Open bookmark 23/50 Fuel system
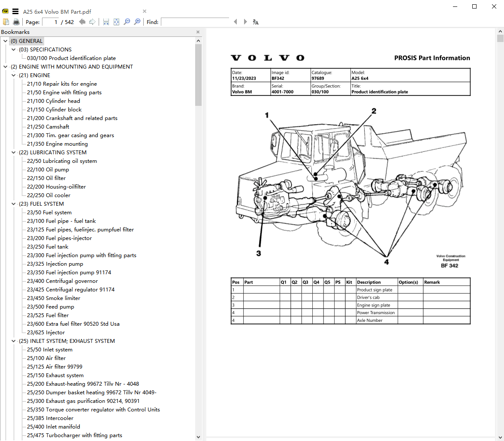This screenshot has width=504, height=441. coord(49,212)
